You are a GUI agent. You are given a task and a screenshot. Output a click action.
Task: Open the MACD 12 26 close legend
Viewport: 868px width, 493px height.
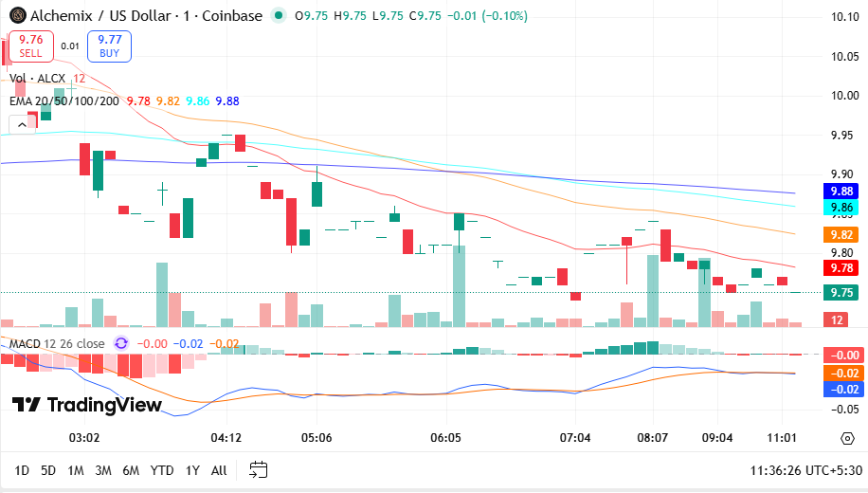tap(53, 343)
